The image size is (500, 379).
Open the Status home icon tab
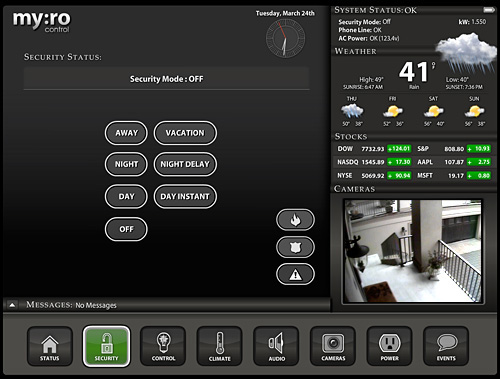click(x=50, y=346)
